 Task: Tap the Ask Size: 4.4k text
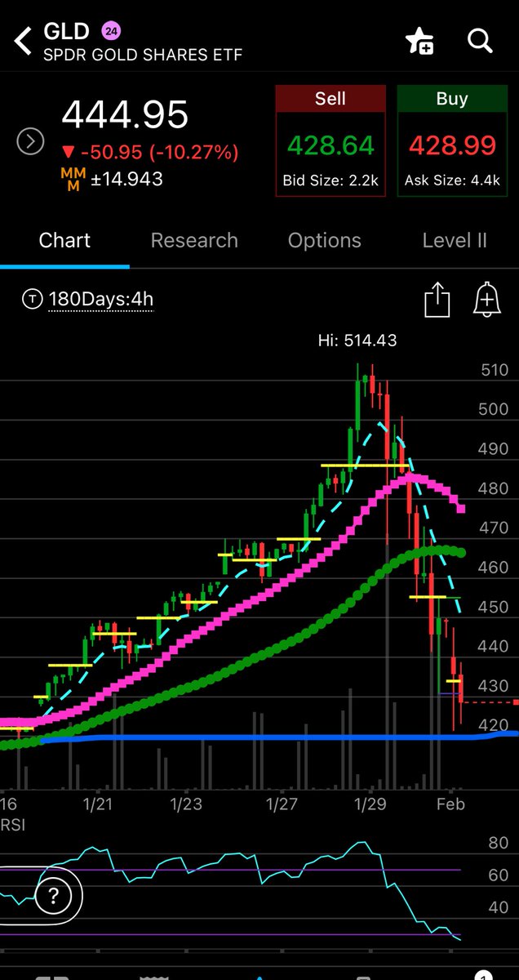(x=451, y=180)
